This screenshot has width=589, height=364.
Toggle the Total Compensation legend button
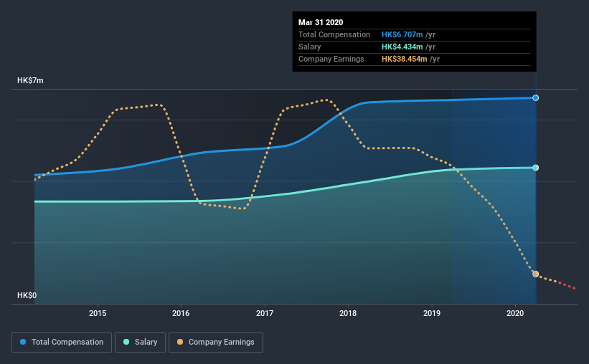(x=62, y=343)
